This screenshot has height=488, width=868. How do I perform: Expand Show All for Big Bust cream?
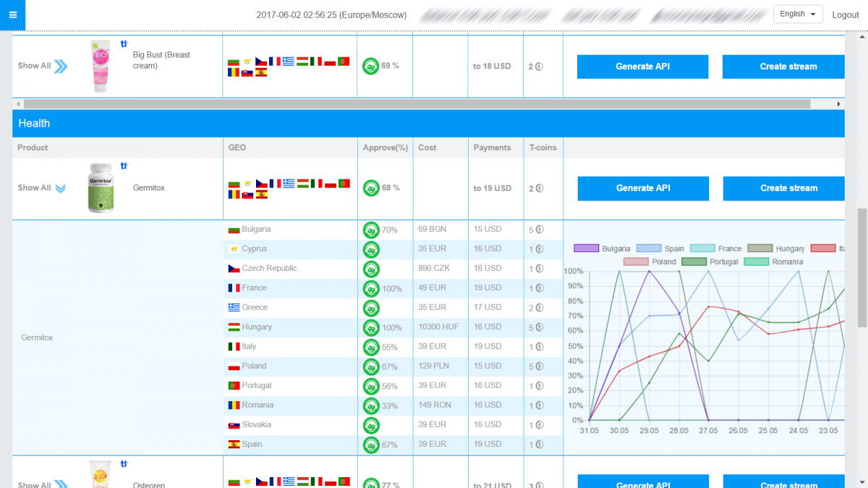(x=43, y=66)
